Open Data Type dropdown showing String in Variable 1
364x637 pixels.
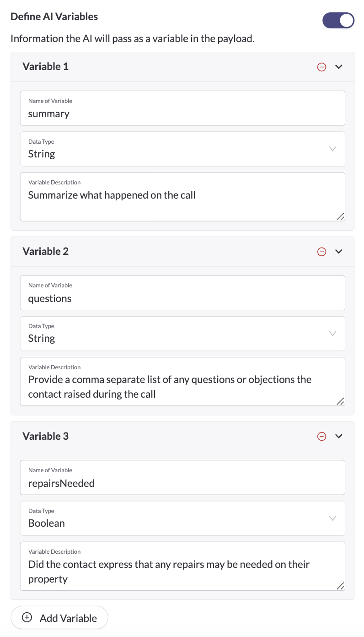tap(182, 149)
